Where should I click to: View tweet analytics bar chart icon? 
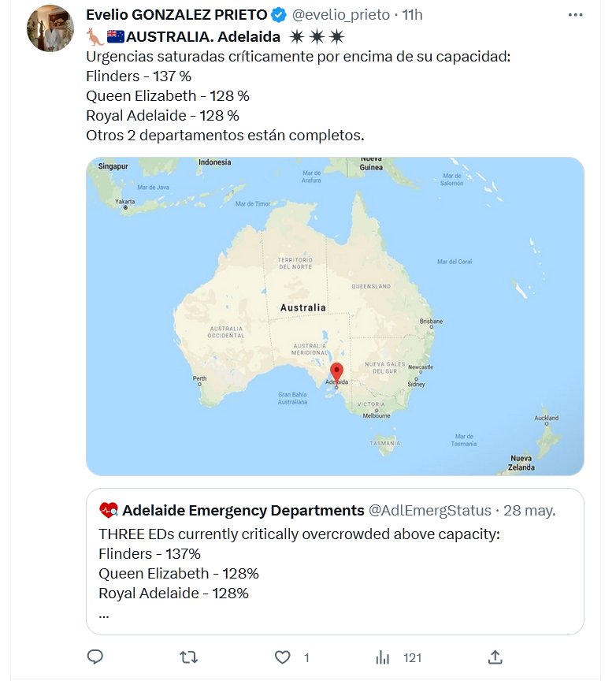(x=383, y=657)
